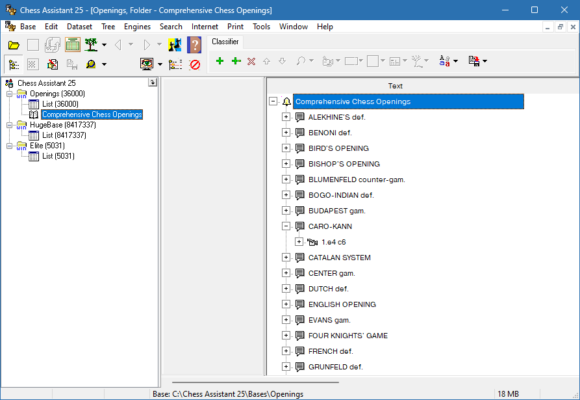The height and width of the screenshot is (400, 580).
Task: Click the grayed-out magnifier in the Classifier toolbar
Action: point(300,61)
